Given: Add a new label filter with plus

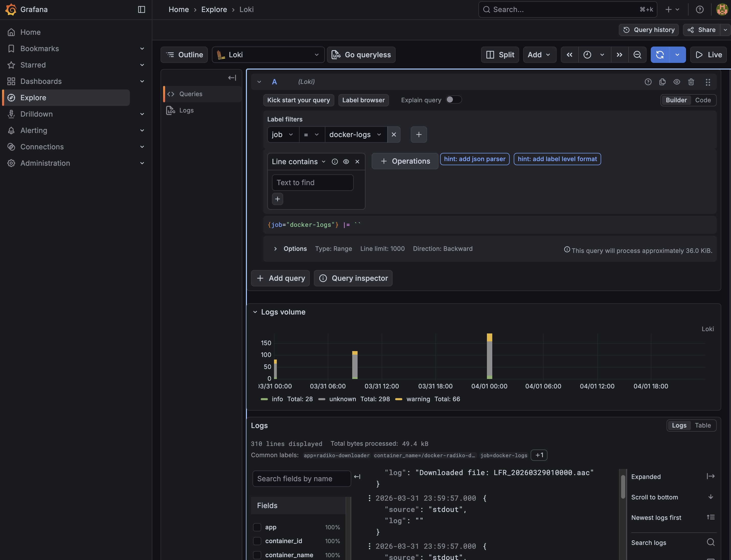Looking at the screenshot, I should pyautogui.click(x=419, y=134).
